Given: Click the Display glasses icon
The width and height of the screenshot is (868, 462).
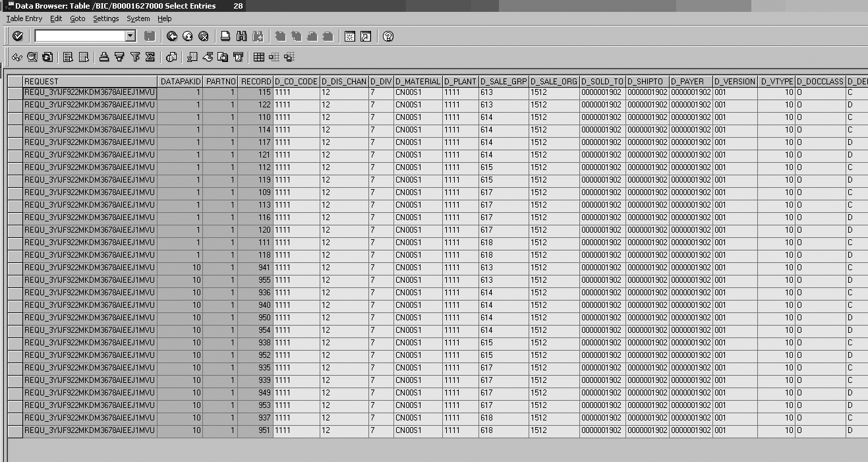Looking at the screenshot, I should click(17, 57).
